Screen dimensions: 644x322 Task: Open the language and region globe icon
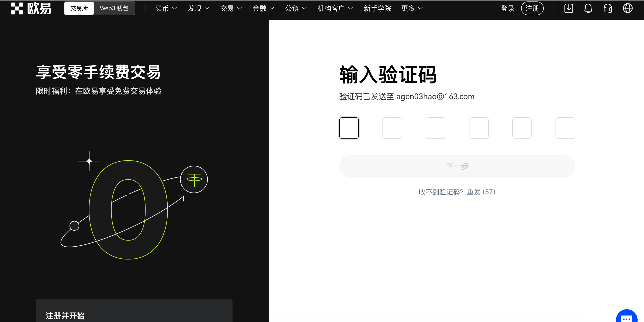pos(628,8)
